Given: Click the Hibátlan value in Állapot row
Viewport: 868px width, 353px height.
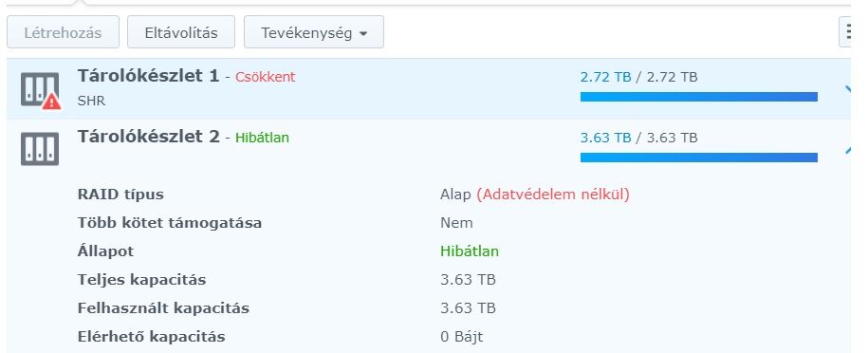Looking at the screenshot, I should click(x=470, y=251).
